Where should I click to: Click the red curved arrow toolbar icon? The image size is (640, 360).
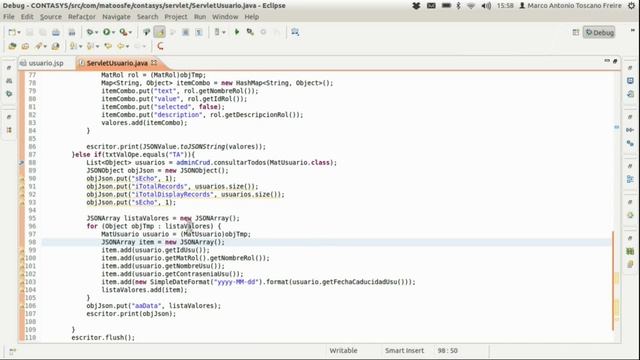coord(160,46)
